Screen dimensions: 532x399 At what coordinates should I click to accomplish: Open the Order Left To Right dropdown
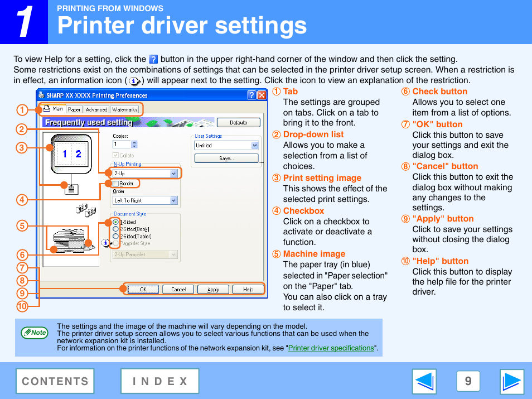pyautogui.click(x=145, y=200)
